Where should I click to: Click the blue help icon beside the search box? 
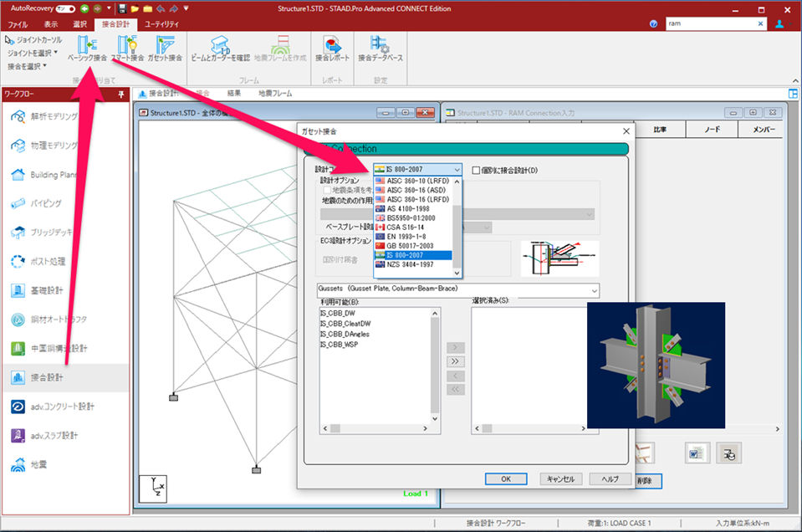[x=653, y=24]
